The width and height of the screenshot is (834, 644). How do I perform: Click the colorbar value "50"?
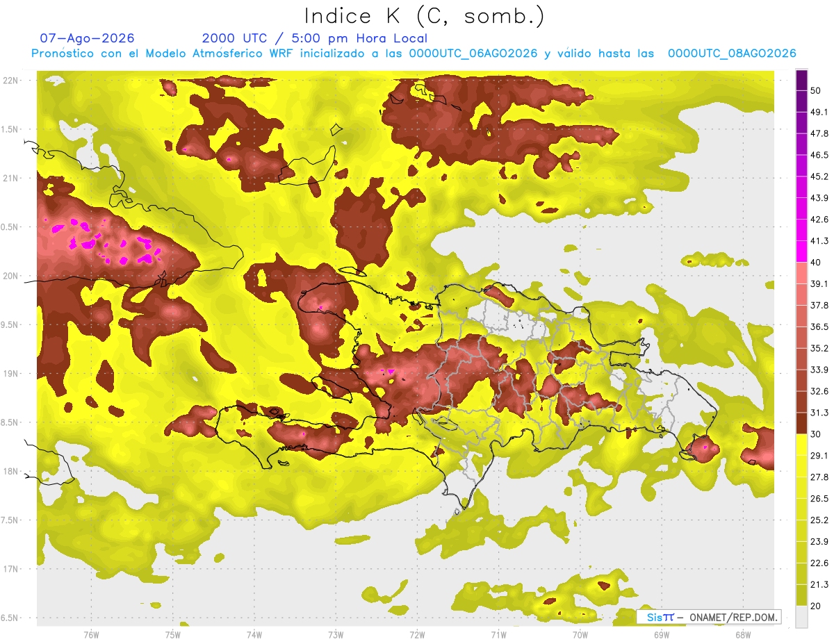coord(816,90)
